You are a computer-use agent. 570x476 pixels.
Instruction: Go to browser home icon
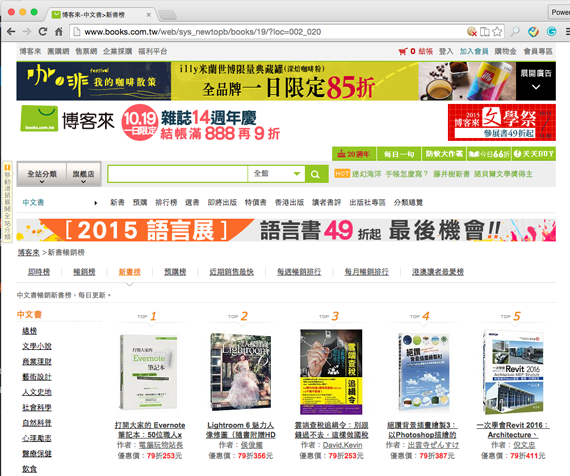[x=59, y=32]
